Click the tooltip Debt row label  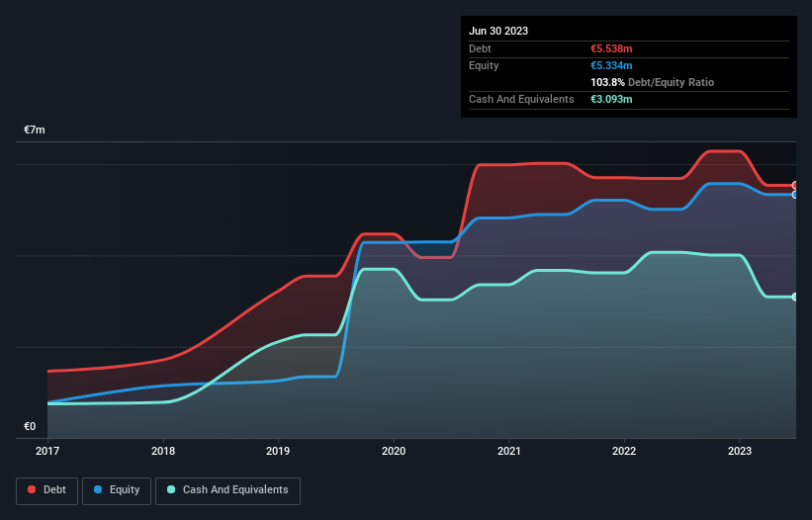(x=480, y=48)
